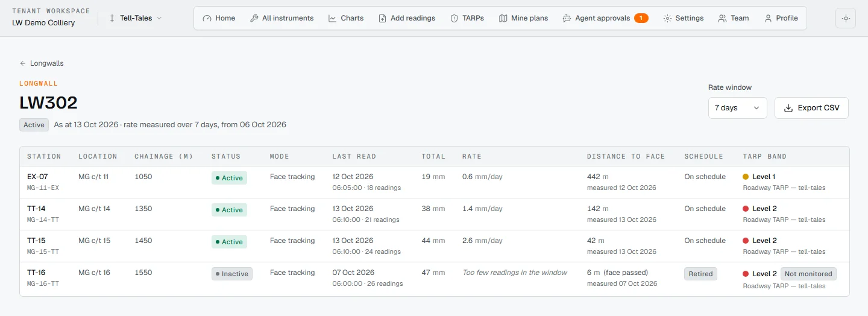Image resolution: width=868 pixels, height=316 pixels.
Task: Open the Profile page
Action: pos(781,18)
